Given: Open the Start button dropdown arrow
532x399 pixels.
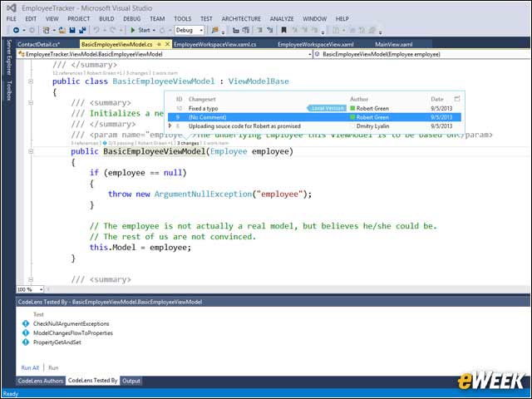Looking at the screenshot, I should pyautogui.click(x=154, y=31).
